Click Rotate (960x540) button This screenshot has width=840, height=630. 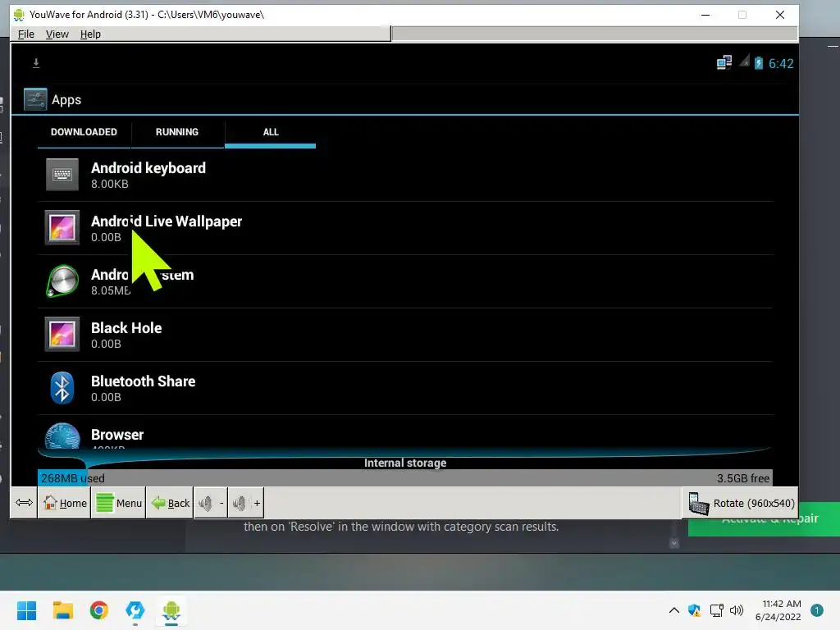coord(741,503)
